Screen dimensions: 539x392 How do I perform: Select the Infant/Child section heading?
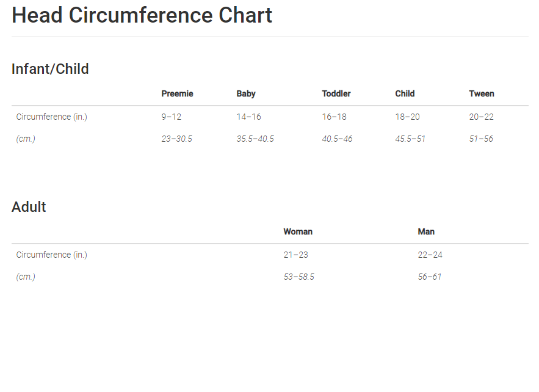tap(50, 69)
